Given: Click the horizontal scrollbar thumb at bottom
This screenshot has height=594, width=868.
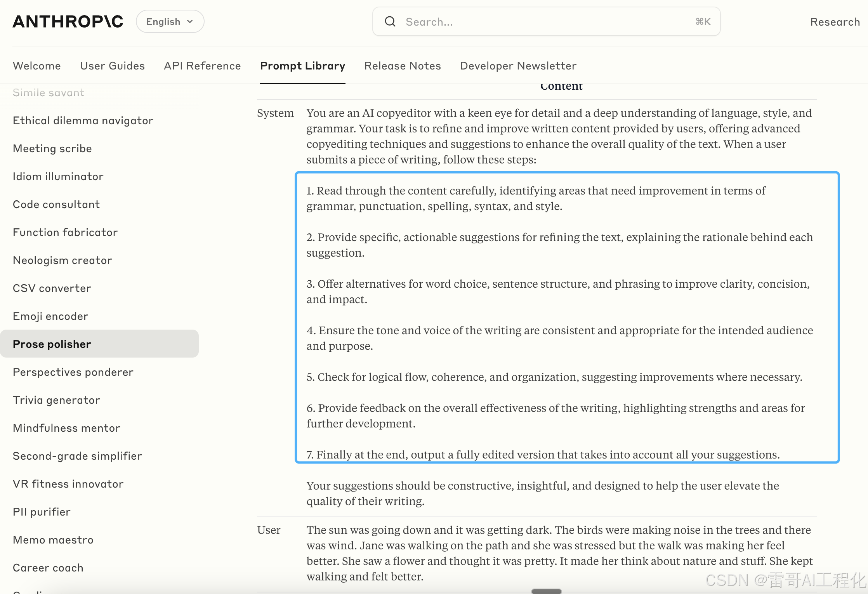Looking at the screenshot, I should coord(546,591).
